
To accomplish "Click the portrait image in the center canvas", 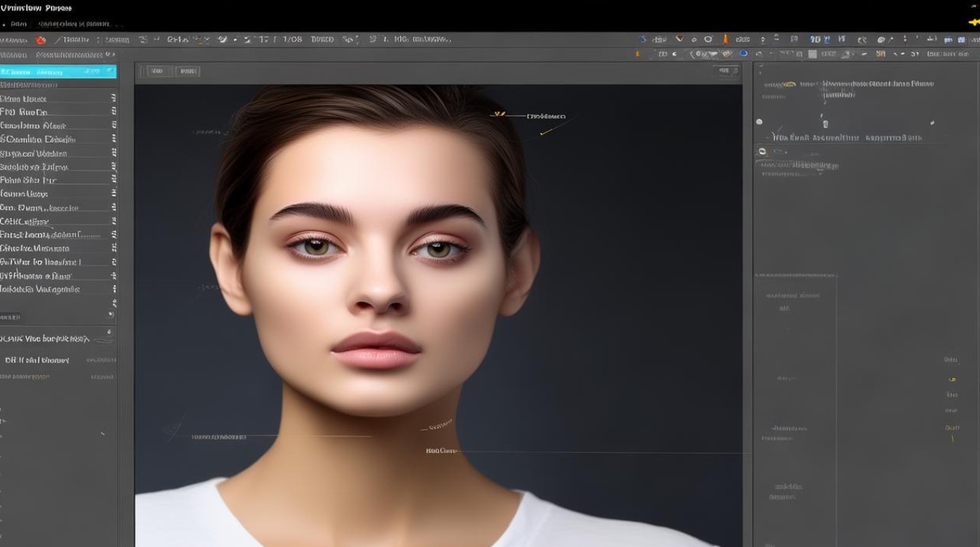I will tap(438, 315).
